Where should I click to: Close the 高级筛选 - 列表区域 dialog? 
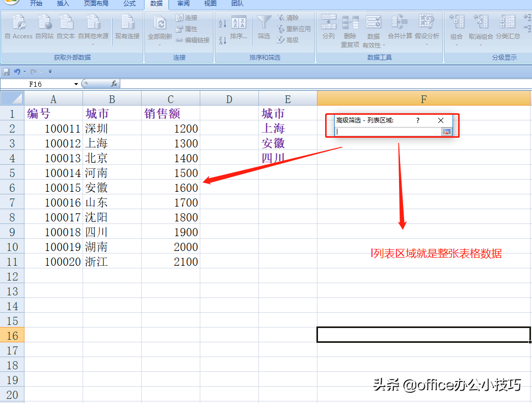click(441, 120)
